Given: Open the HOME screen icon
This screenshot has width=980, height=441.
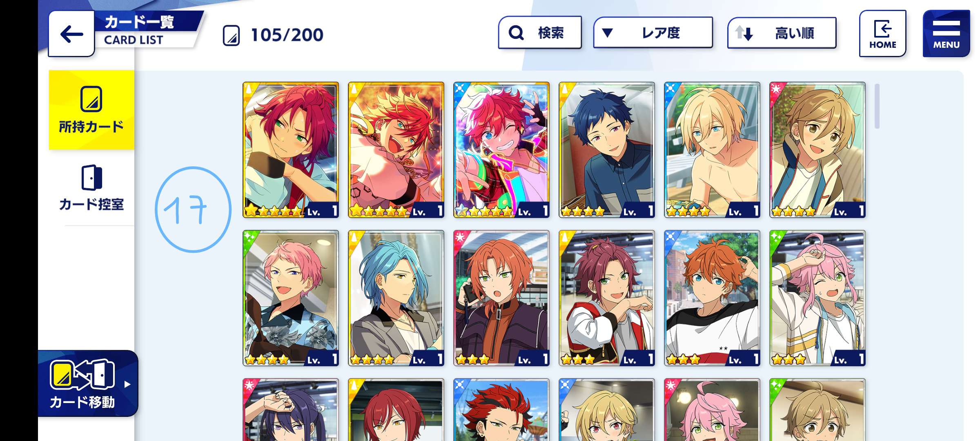Looking at the screenshot, I should [882, 33].
